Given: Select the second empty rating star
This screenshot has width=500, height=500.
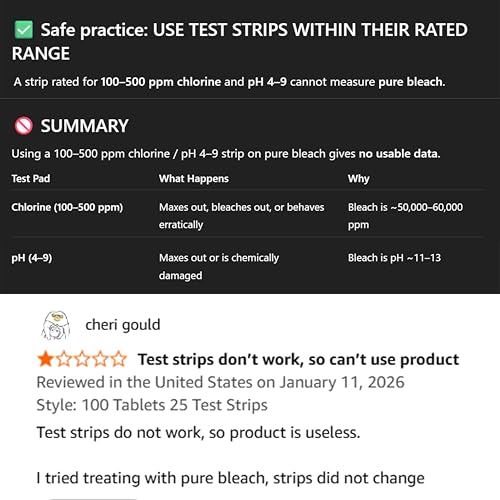Looking at the screenshot, I should [x=64, y=359].
